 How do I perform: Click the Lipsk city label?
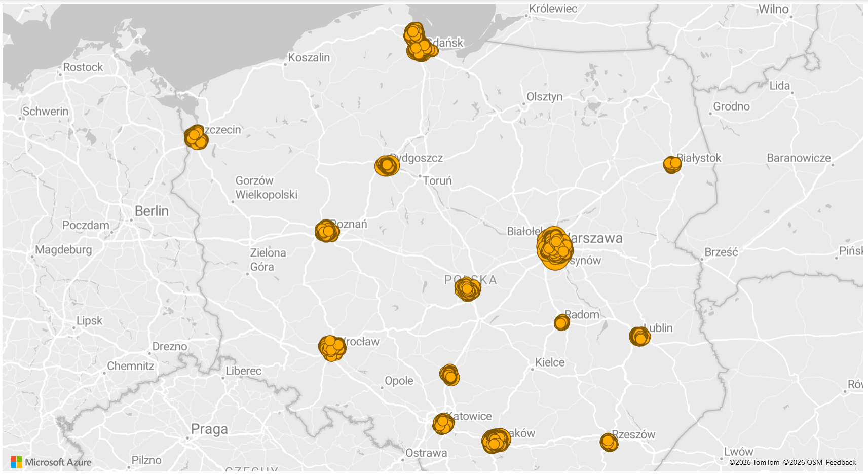[x=89, y=320]
